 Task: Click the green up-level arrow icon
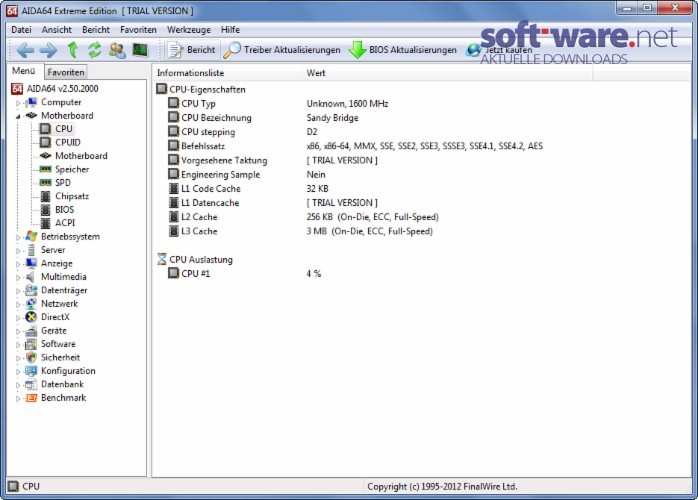tap(73, 50)
